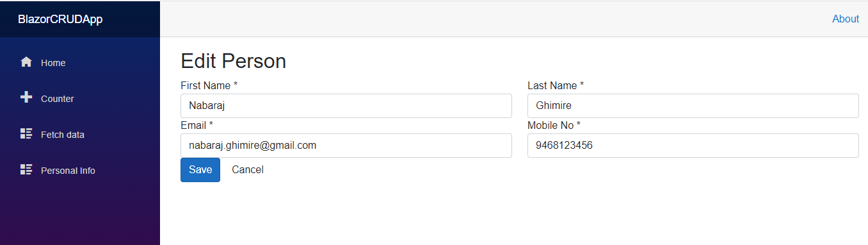Focus the First Name field containing Nabaraj

click(346, 106)
